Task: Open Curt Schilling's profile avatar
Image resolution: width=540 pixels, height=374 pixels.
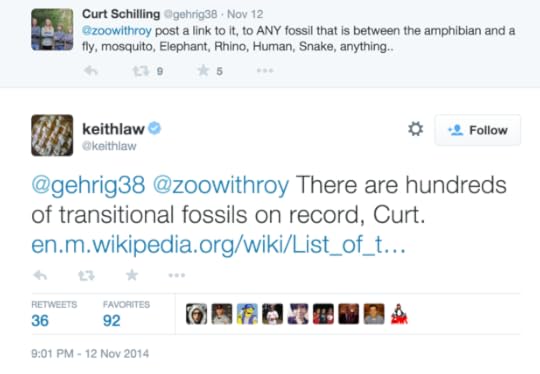Action: (52, 30)
